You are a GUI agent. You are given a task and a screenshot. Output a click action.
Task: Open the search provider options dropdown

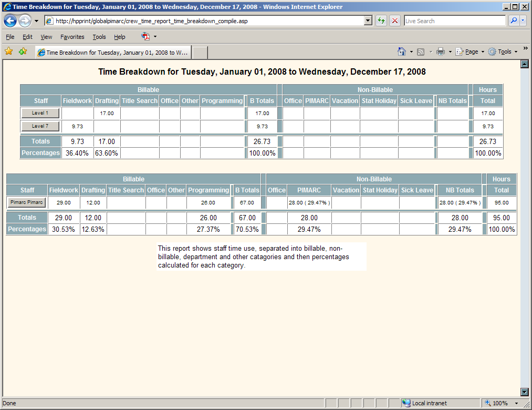click(x=523, y=20)
